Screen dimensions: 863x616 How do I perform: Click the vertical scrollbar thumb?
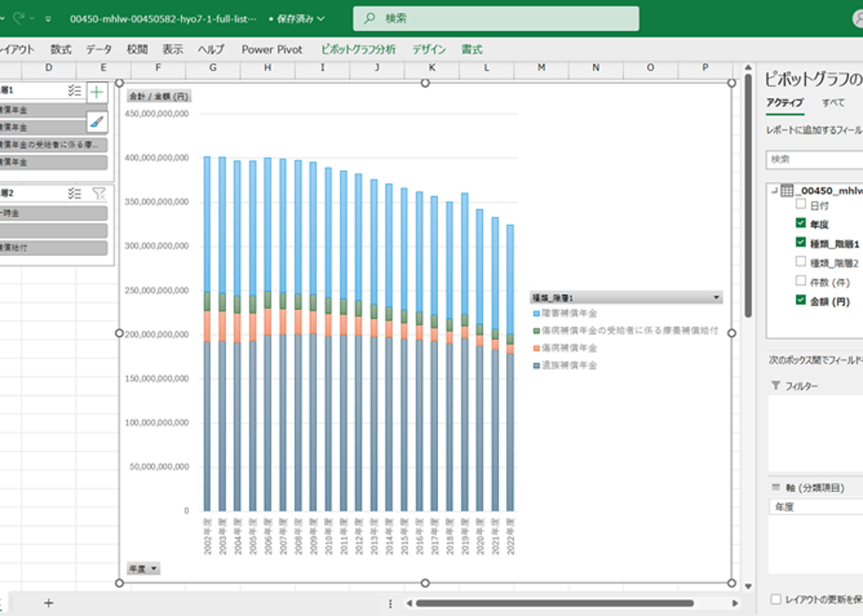[748, 196]
